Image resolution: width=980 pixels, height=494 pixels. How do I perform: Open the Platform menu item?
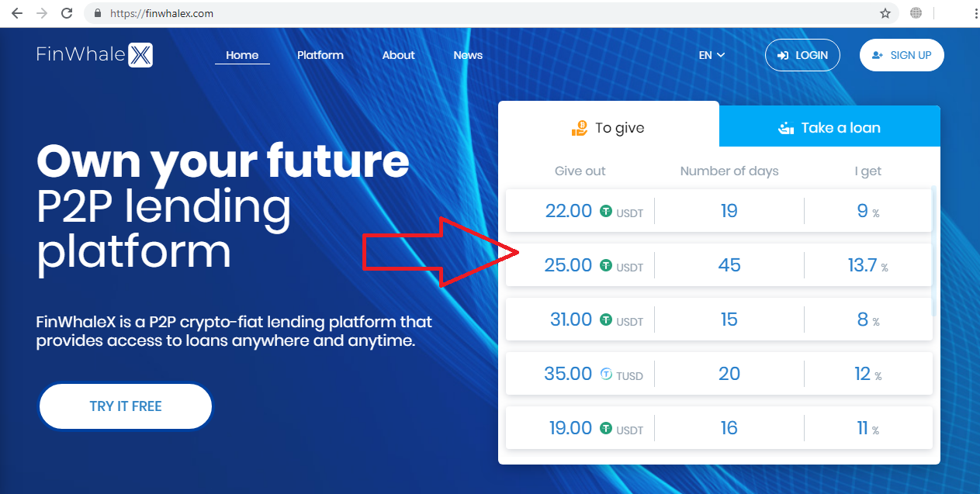pyautogui.click(x=320, y=55)
